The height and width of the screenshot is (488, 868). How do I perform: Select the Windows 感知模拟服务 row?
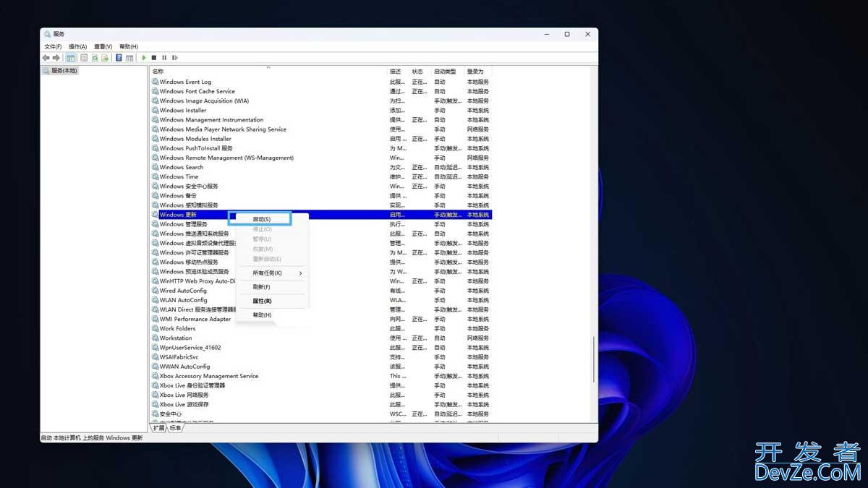click(x=321, y=205)
